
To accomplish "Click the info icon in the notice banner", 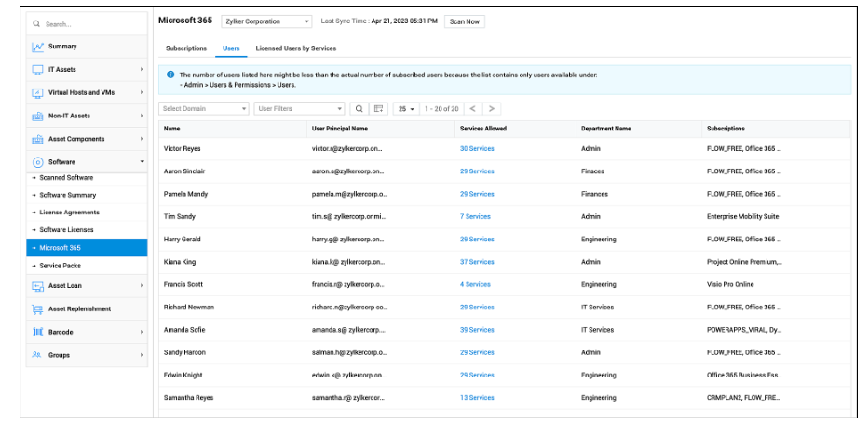I will (170, 75).
